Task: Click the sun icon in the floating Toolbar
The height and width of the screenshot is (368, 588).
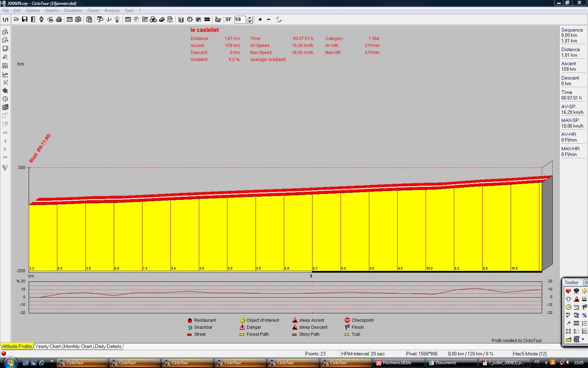Action: point(584,291)
